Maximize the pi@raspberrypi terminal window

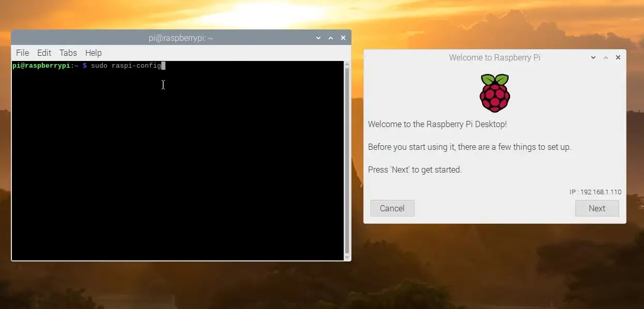pos(331,38)
